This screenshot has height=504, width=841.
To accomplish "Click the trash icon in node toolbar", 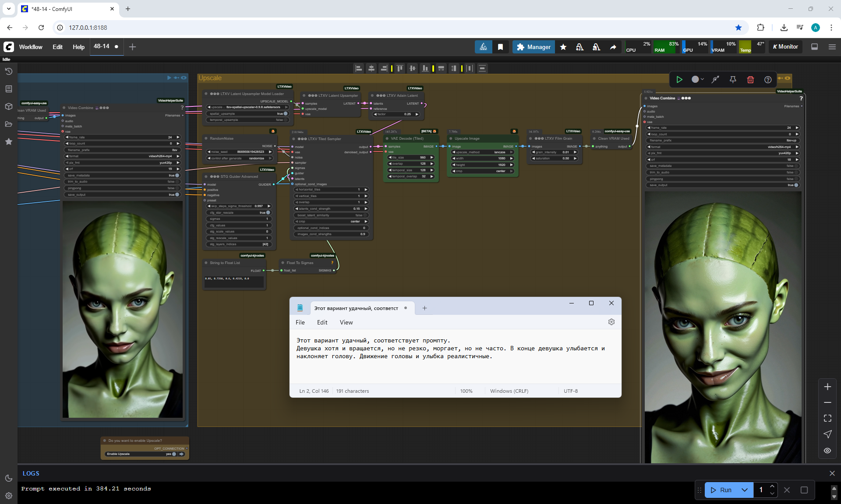I will pos(750,79).
